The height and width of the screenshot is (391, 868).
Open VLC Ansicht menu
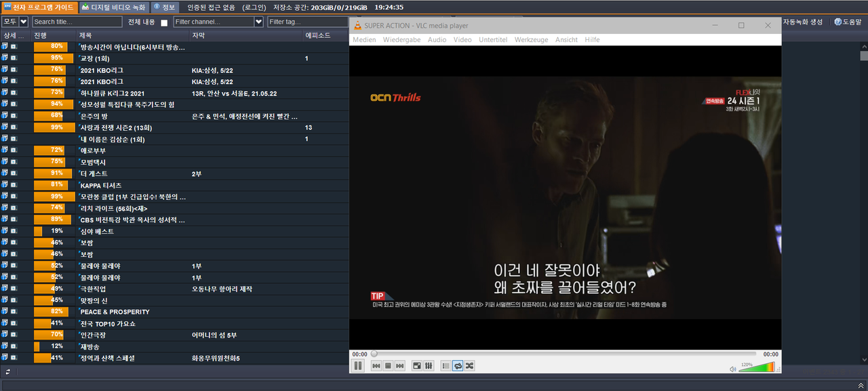566,40
